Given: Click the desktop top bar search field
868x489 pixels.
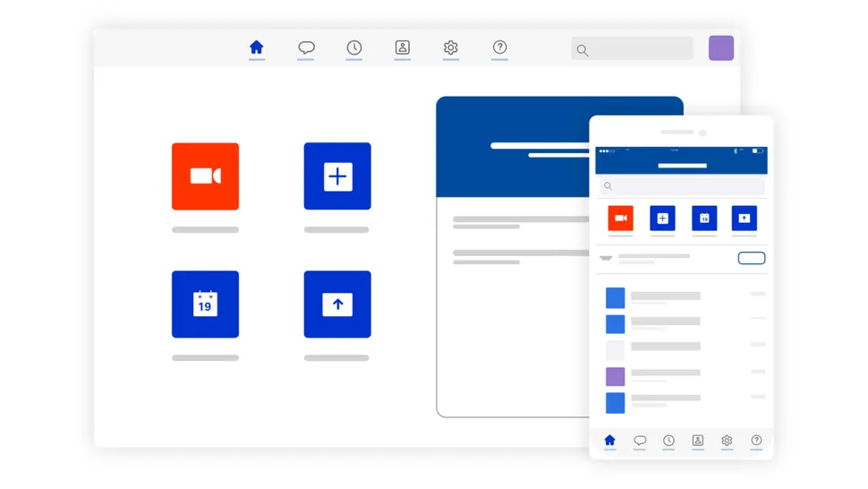Looking at the screenshot, I should pos(632,49).
